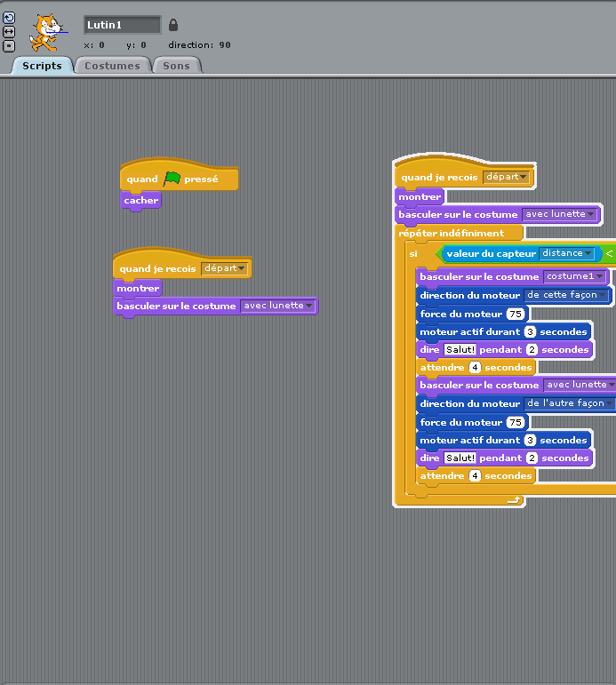Click the 'basculer sur le costume' text in the left script
The image size is (616, 685).
tap(176, 307)
